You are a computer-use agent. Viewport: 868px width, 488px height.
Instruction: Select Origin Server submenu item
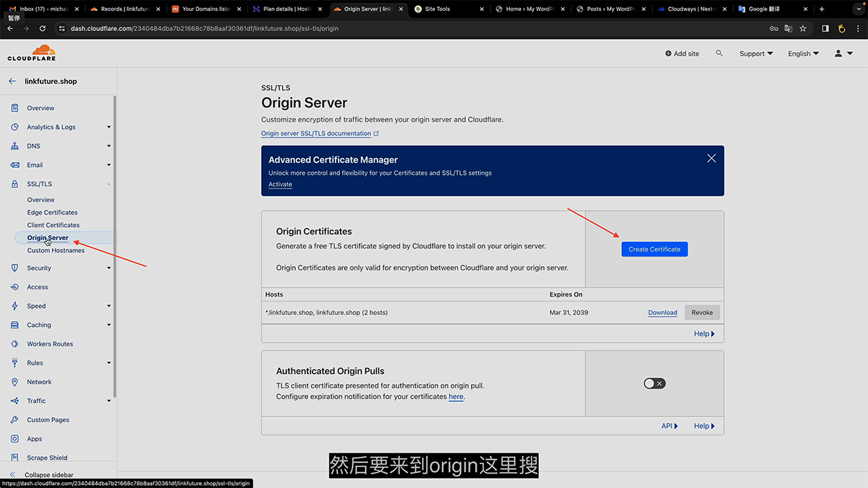pyautogui.click(x=48, y=238)
